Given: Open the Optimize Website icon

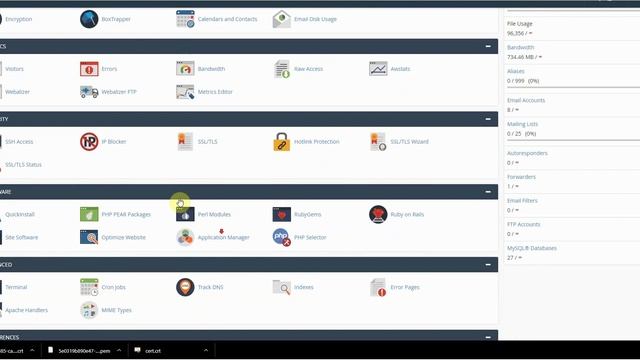Looking at the screenshot, I should (89, 237).
